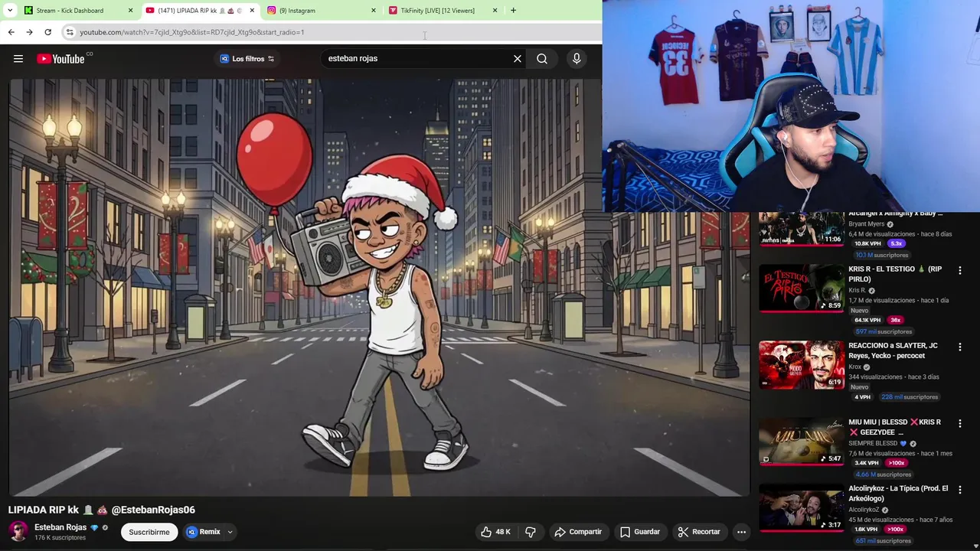Screen dimensions: 980x551
Task: Click Guardar to save the video
Action: (640, 532)
